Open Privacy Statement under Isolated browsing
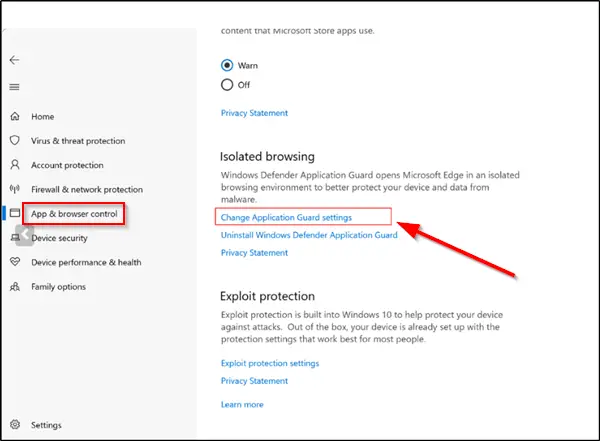The image size is (600, 441). pyautogui.click(x=254, y=253)
